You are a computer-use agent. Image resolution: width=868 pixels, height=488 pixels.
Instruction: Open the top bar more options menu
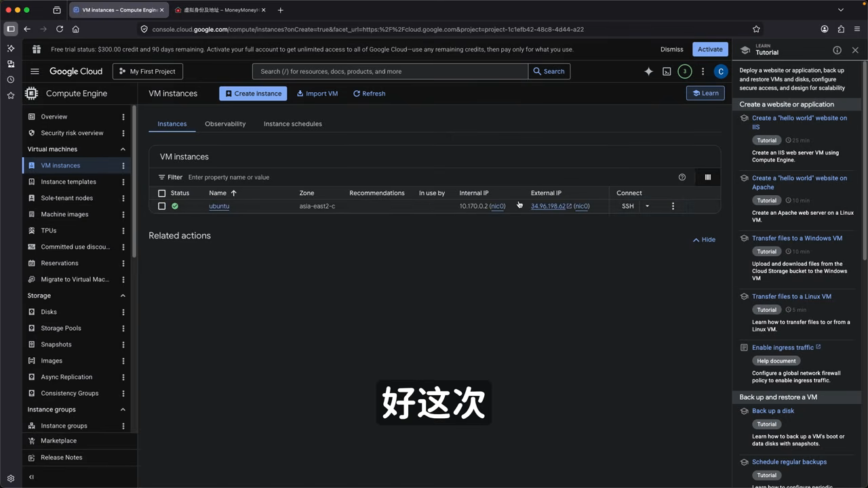tap(703, 71)
